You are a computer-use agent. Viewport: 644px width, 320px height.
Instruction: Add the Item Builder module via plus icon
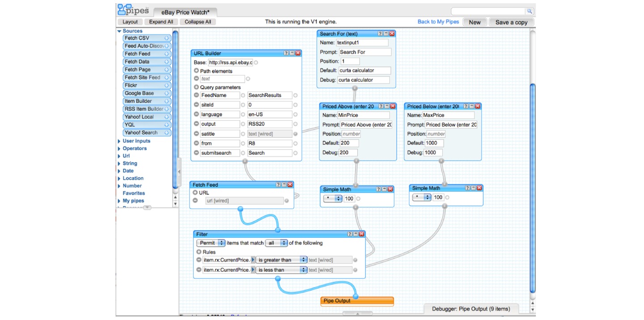167,101
